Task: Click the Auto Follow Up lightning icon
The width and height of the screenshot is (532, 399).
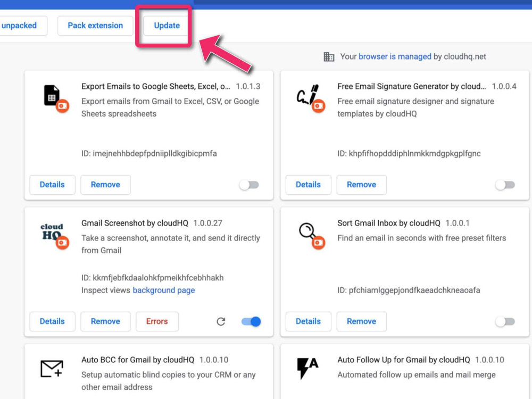Action: coord(307,368)
